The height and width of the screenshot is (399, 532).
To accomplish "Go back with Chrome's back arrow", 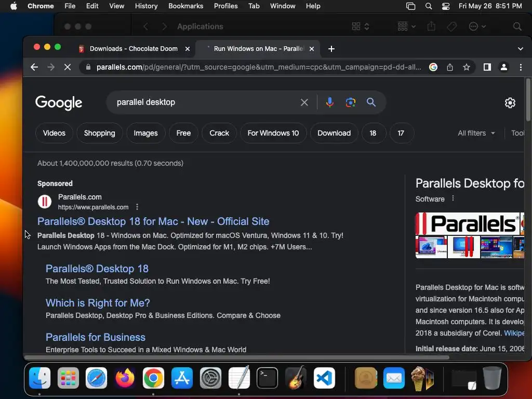I will coord(34,67).
